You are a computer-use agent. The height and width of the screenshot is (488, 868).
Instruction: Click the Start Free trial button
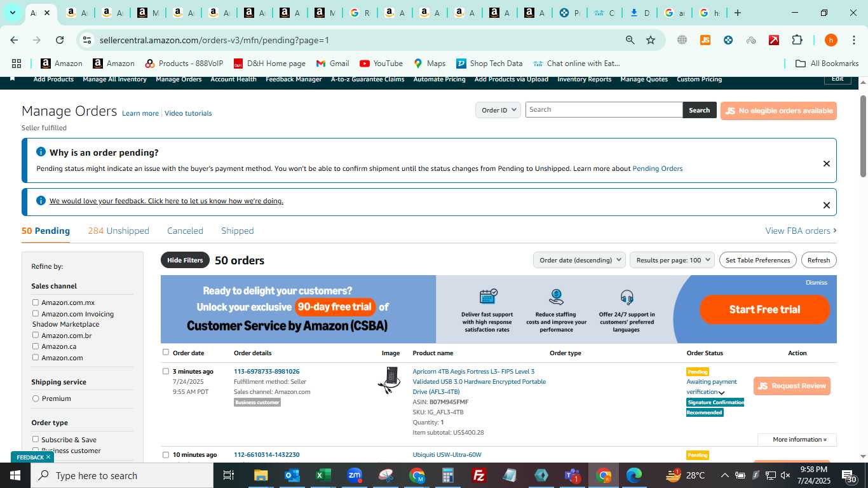coord(765,309)
